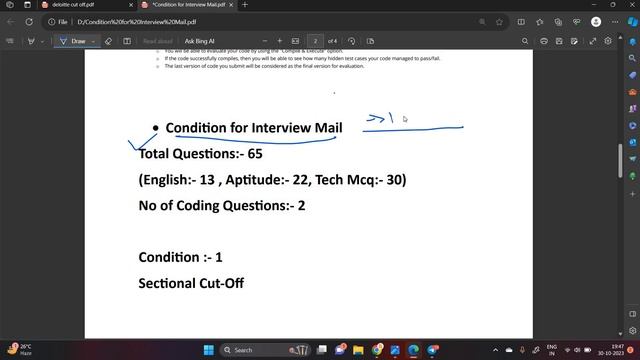Zoom out of the PDF
The image size is (640, 360).
click(264, 41)
